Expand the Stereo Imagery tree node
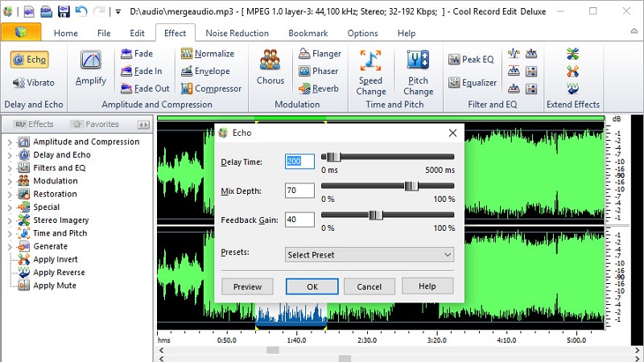 (x=10, y=220)
